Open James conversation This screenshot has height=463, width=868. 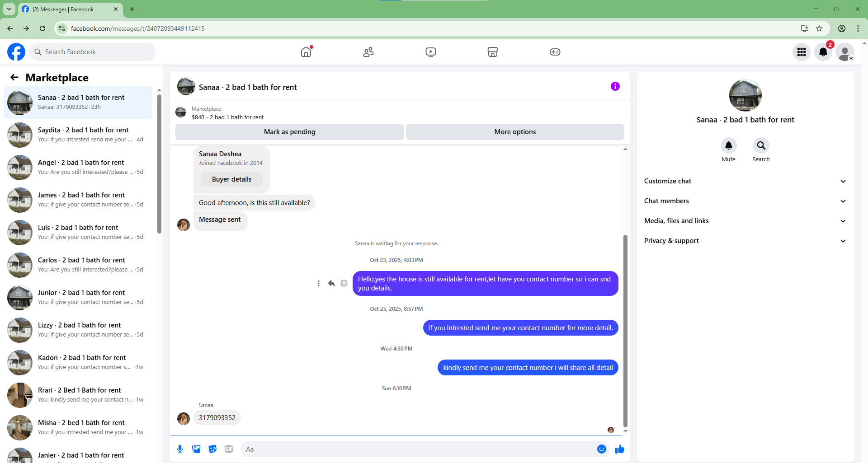point(78,200)
